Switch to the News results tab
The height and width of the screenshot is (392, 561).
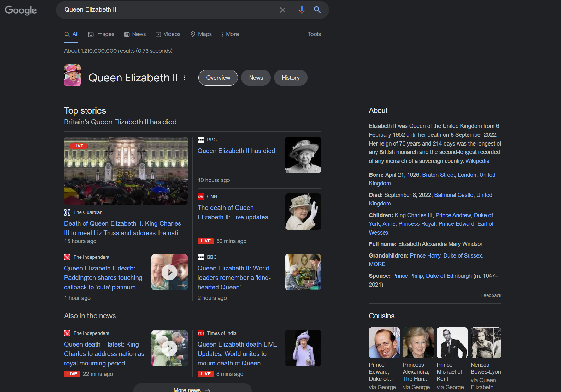click(x=135, y=34)
